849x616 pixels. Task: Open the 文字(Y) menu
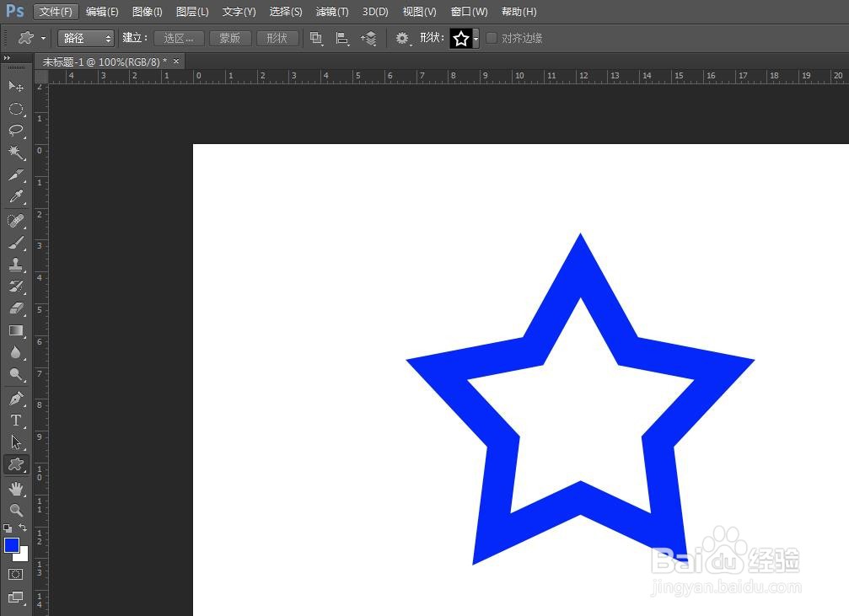239,11
